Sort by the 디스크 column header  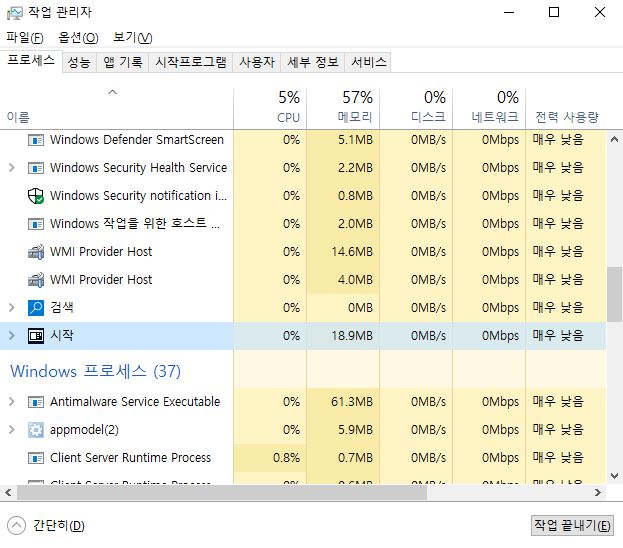(x=416, y=108)
